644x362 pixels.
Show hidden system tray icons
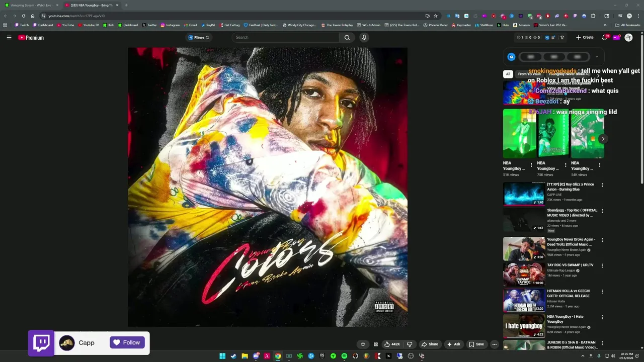tap(583, 356)
